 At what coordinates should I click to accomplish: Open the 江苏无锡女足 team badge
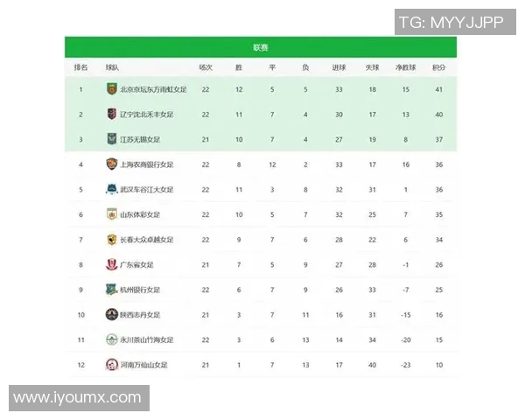click(111, 138)
